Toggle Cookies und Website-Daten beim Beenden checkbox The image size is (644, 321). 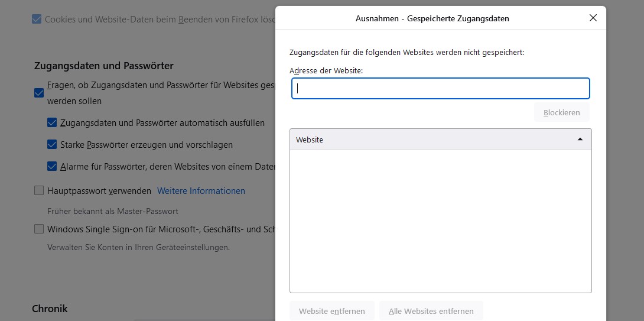37,20
